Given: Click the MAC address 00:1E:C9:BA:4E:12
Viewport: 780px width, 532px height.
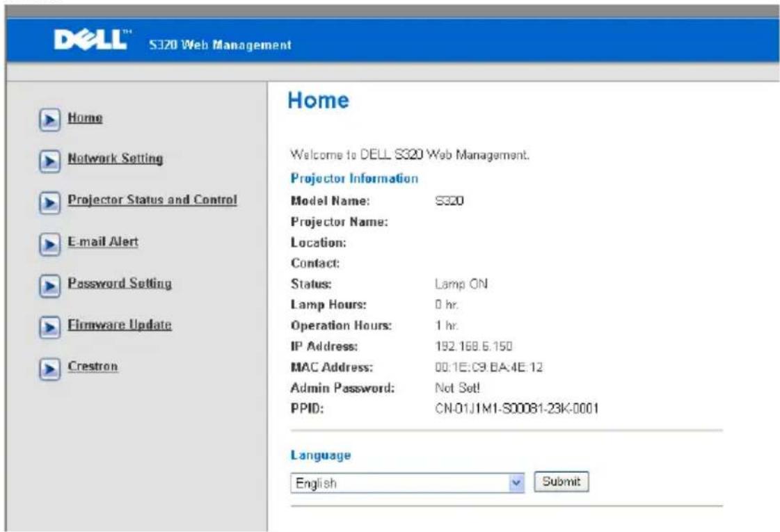Looking at the screenshot, I should [489, 367].
